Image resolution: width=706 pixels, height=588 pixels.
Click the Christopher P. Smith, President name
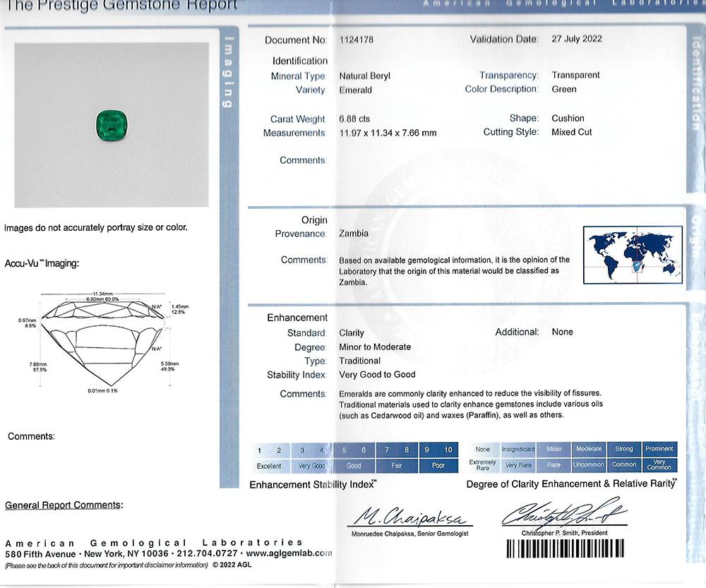click(565, 533)
